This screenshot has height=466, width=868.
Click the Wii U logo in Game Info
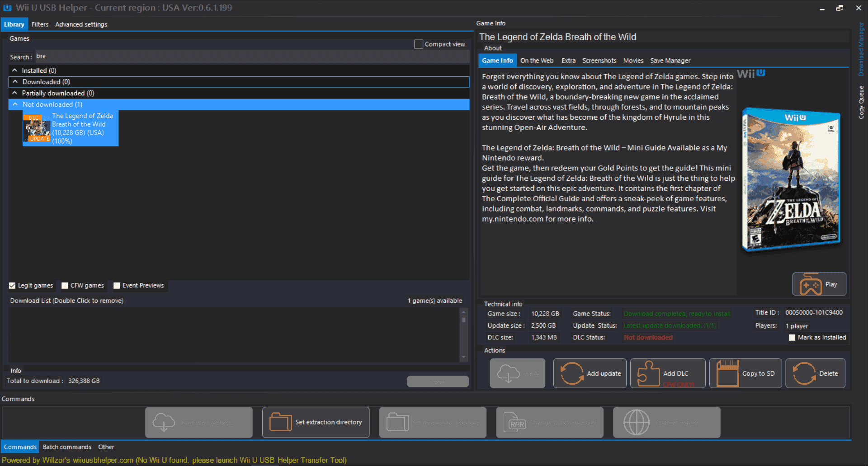751,73
